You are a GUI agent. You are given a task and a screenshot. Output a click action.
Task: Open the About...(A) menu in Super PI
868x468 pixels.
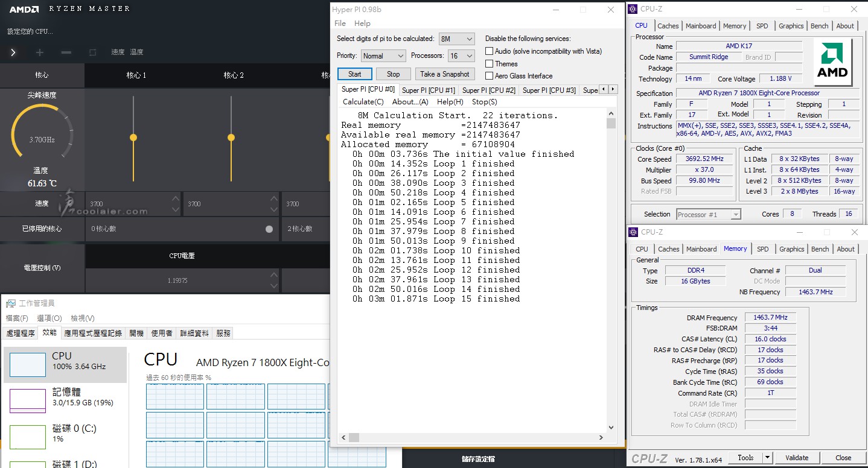coord(410,102)
